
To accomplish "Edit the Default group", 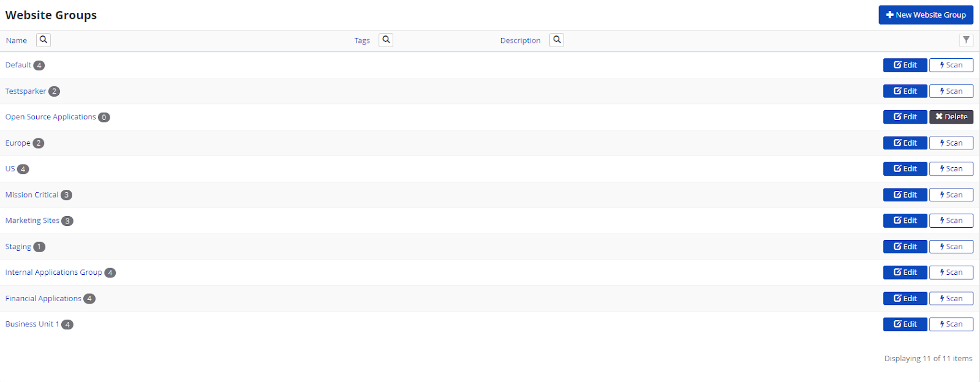I will [x=905, y=65].
